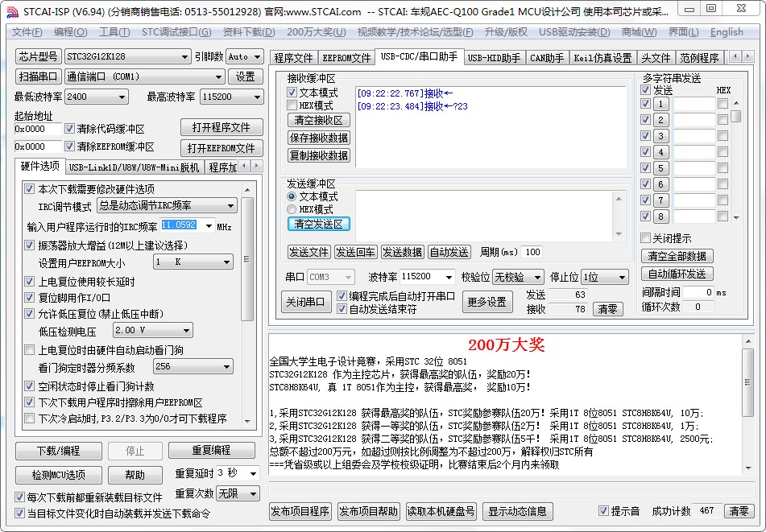Toggle 自动发送结束符 checkbox
The width and height of the screenshot is (766, 532).
(342, 309)
